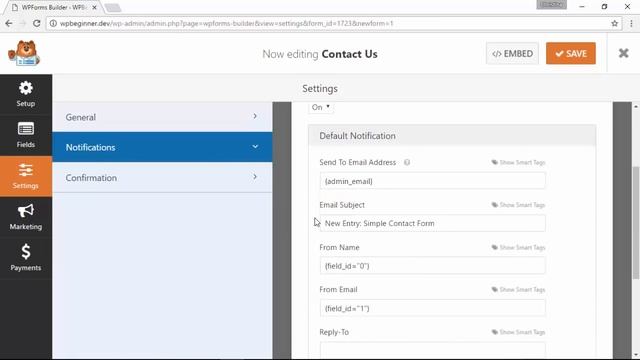Click the Embed button
Screen dimensions: 640x360
click(512, 53)
